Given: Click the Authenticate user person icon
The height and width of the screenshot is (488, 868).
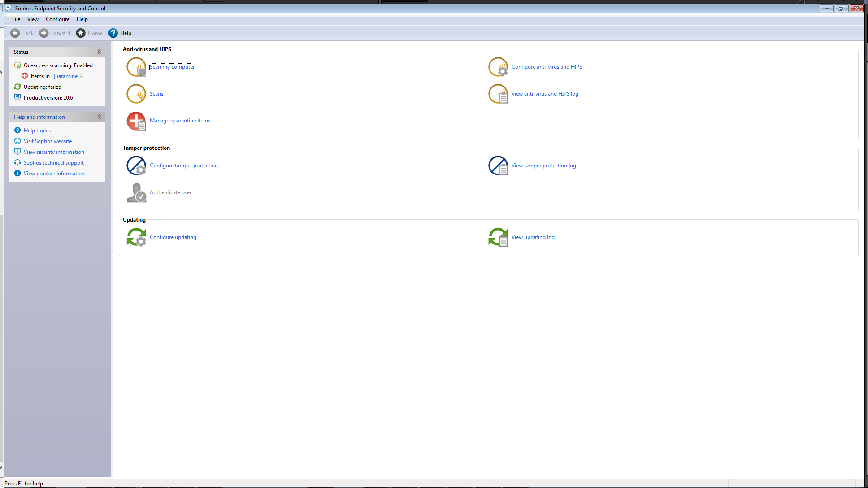Looking at the screenshot, I should 136,192.
